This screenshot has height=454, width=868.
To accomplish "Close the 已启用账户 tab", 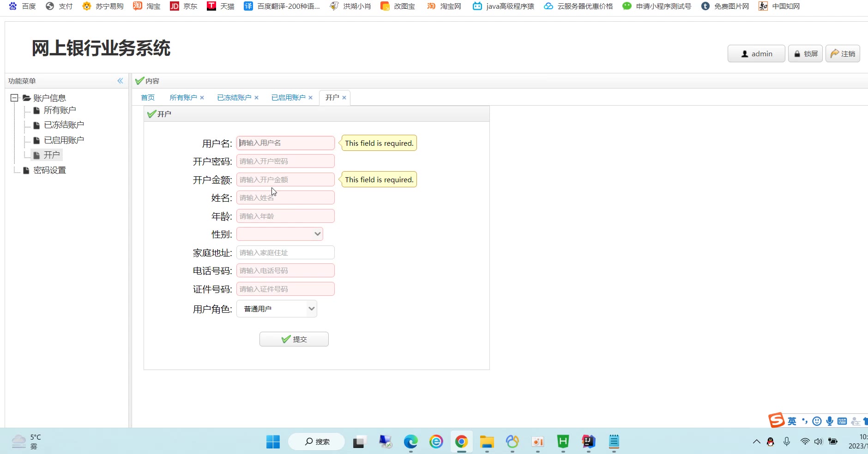I will pos(310,98).
